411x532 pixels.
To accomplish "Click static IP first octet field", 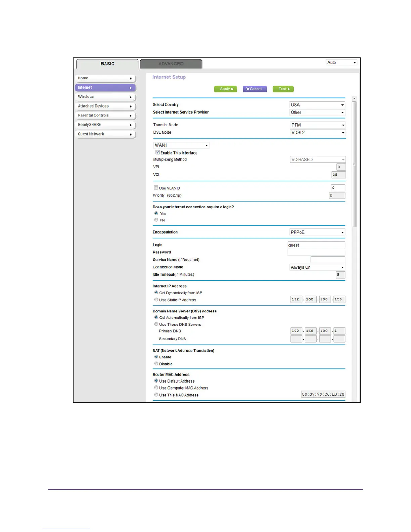I will (296, 299).
